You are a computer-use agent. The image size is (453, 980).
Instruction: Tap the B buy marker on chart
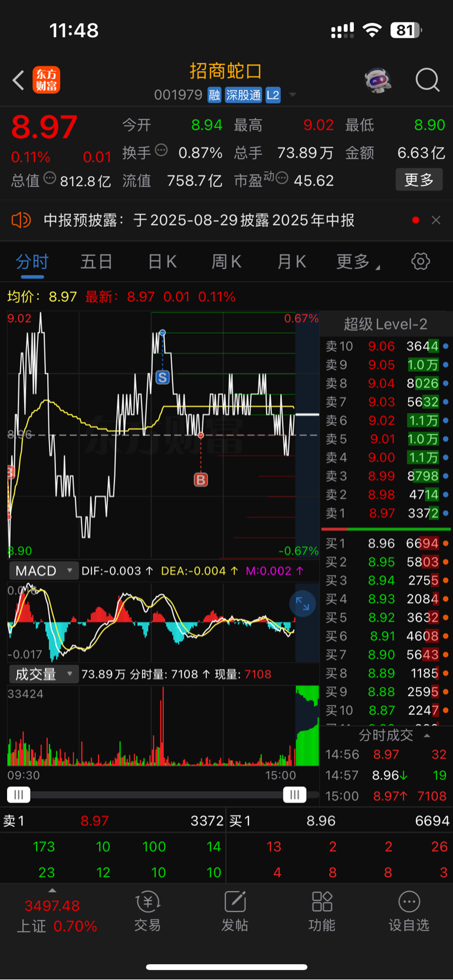click(x=201, y=480)
